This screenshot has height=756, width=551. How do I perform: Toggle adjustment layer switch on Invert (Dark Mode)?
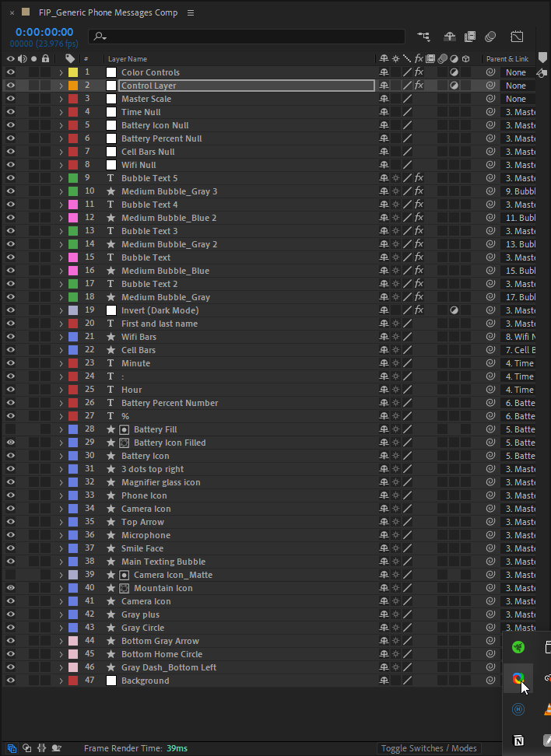click(x=454, y=310)
